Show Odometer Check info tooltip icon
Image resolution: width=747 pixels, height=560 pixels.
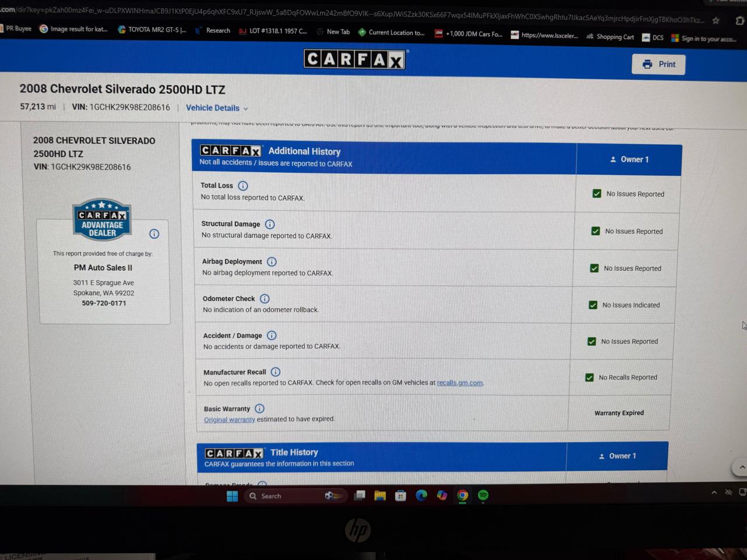264,299
